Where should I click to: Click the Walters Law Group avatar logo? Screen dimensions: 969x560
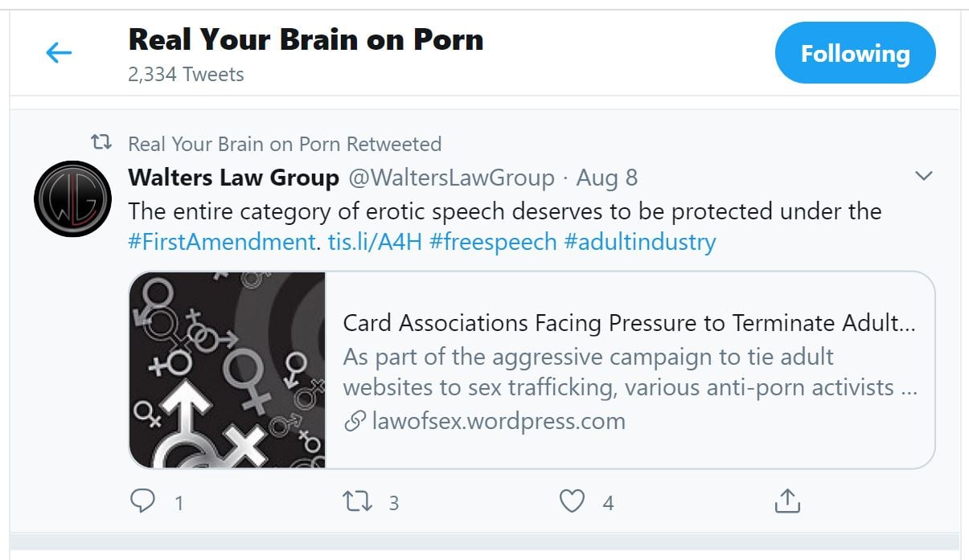(72, 198)
